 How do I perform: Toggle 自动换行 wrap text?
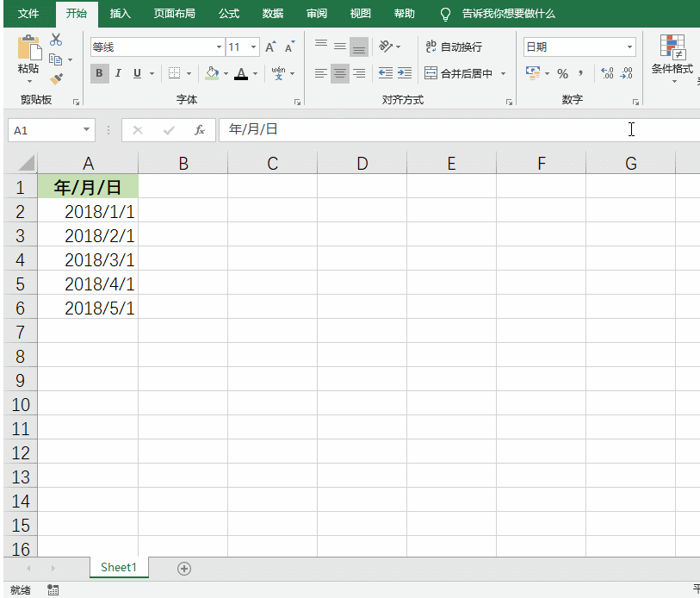point(454,47)
